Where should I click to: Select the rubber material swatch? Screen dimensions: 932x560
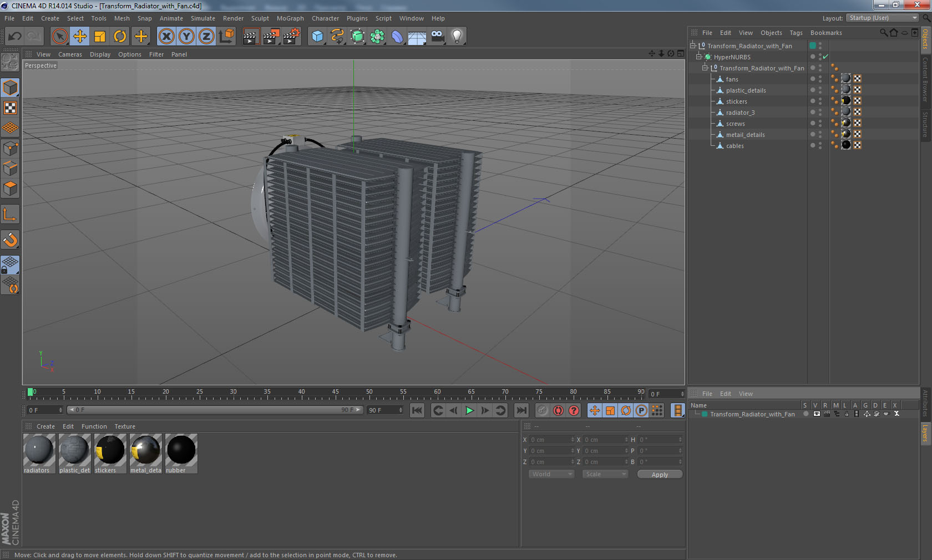click(x=181, y=454)
